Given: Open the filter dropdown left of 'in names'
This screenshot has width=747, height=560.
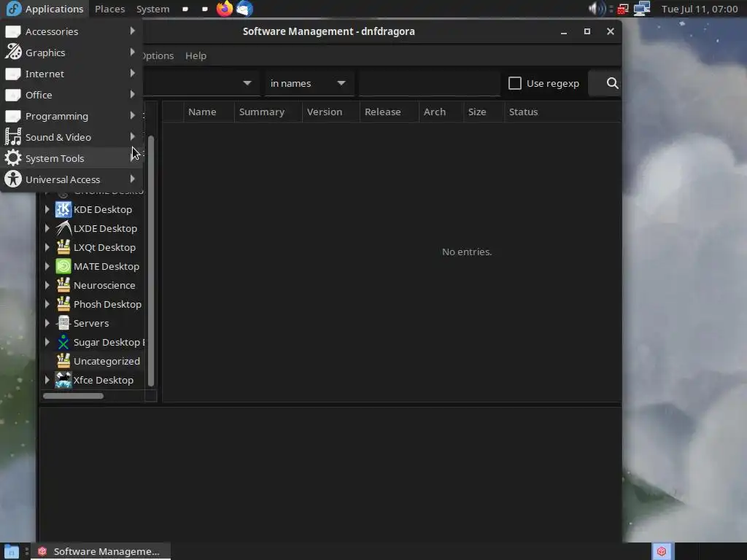Looking at the screenshot, I should (x=201, y=83).
